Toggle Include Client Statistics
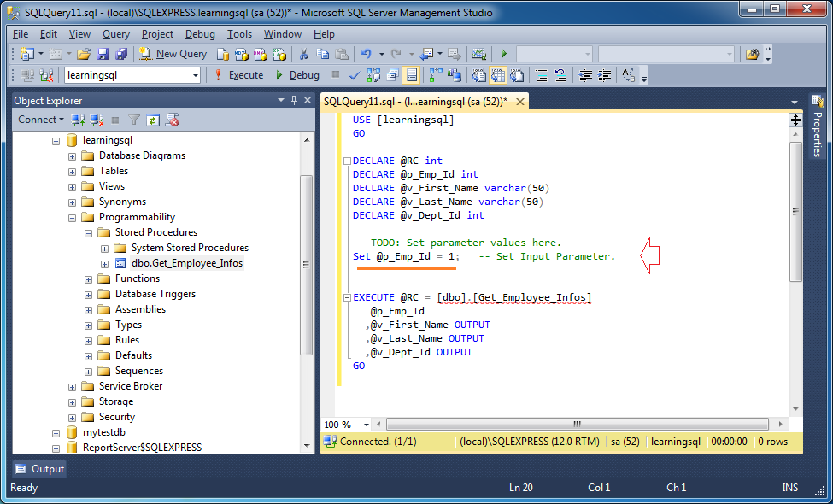The image size is (833, 504). [x=455, y=75]
